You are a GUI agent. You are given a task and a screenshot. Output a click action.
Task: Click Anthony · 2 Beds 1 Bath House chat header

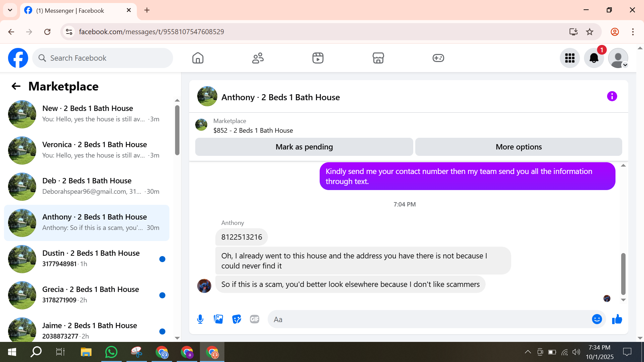tap(280, 97)
